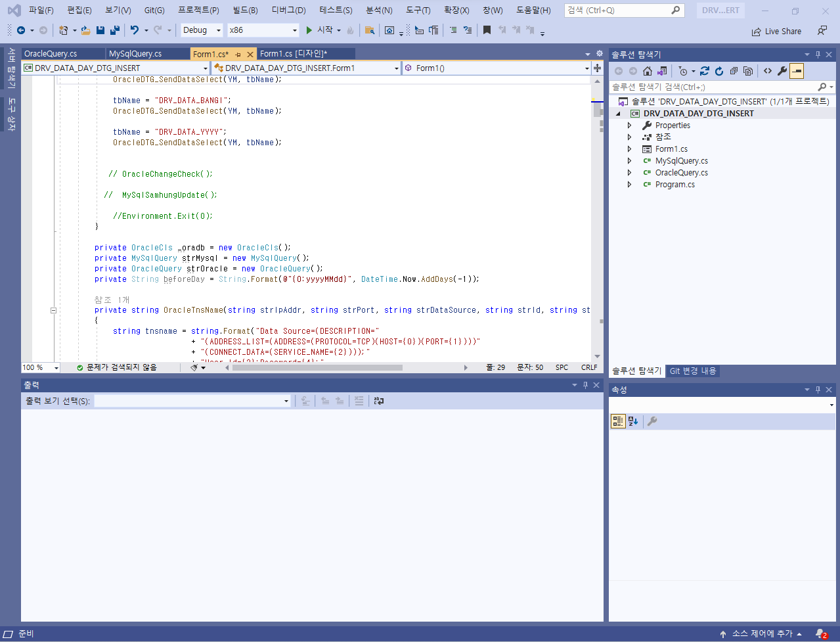This screenshot has width=840, height=642.
Task: Open the DRV_DATA_DAY_DTG_INSERT project navigation dropdown
Action: click(116, 68)
